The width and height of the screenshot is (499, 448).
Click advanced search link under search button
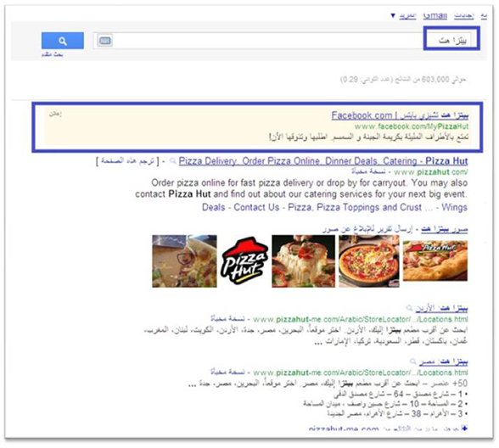pyautogui.click(x=53, y=54)
